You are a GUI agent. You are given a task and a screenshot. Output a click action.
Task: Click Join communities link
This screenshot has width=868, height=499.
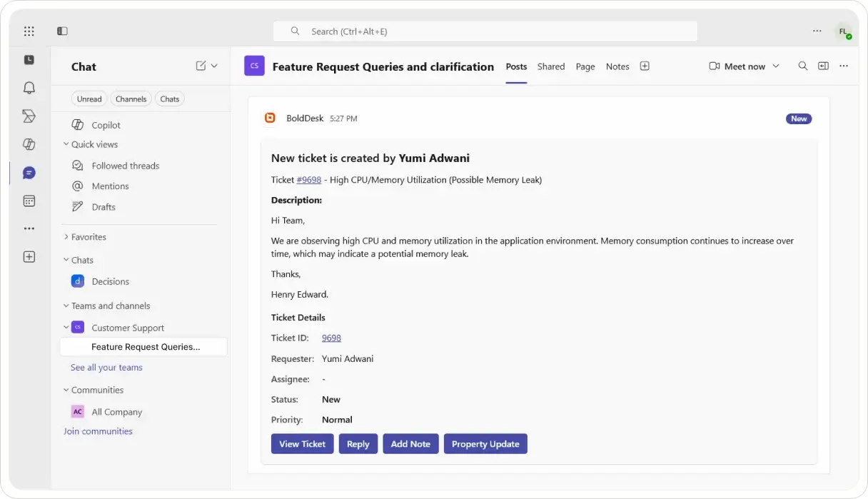[x=98, y=431]
